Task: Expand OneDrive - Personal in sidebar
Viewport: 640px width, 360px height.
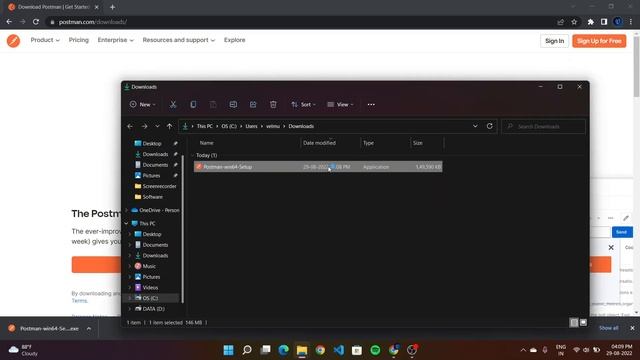Action: click(127, 210)
